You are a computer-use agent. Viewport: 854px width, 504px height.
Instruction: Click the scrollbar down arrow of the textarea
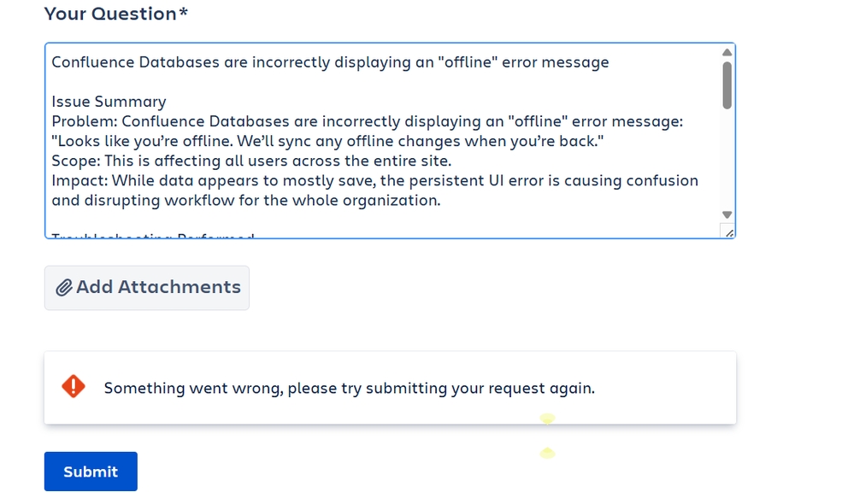pyautogui.click(x=727, y=214)
